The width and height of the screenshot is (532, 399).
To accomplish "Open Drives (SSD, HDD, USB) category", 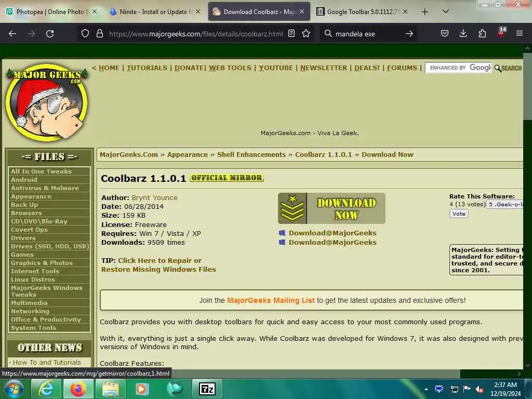I will pyautogui.click(x=50, y=246).
